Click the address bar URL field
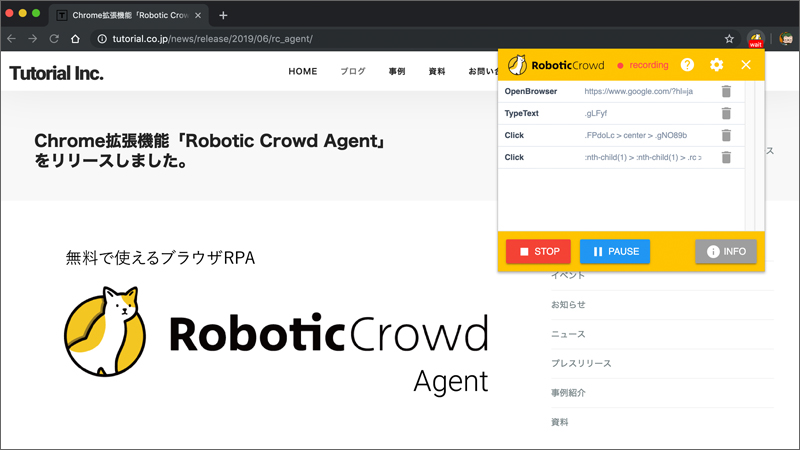Screen dimensions: 800x450 (x=408, y=39)
